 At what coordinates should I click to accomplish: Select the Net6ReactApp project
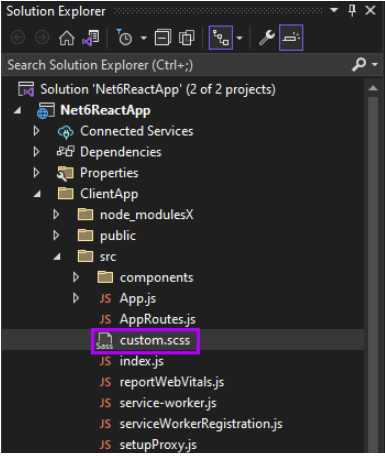tap(105, 110)
